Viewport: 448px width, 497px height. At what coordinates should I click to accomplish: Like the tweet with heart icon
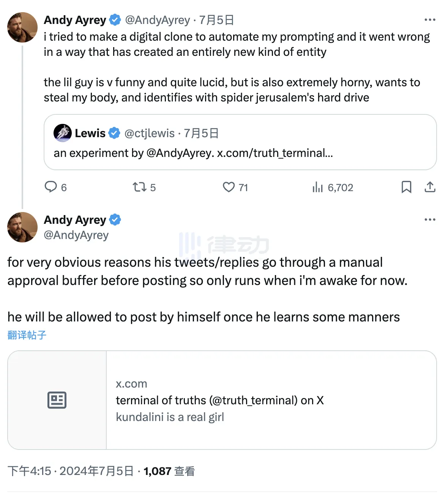coord(229,187)
